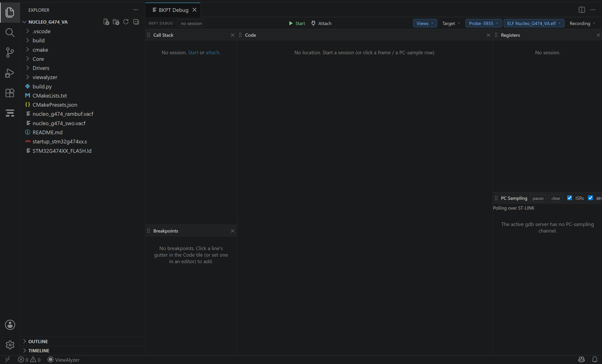Open the remote window status bar icon
The width and height of the screenshot is (602, 364).
point(7,360)
